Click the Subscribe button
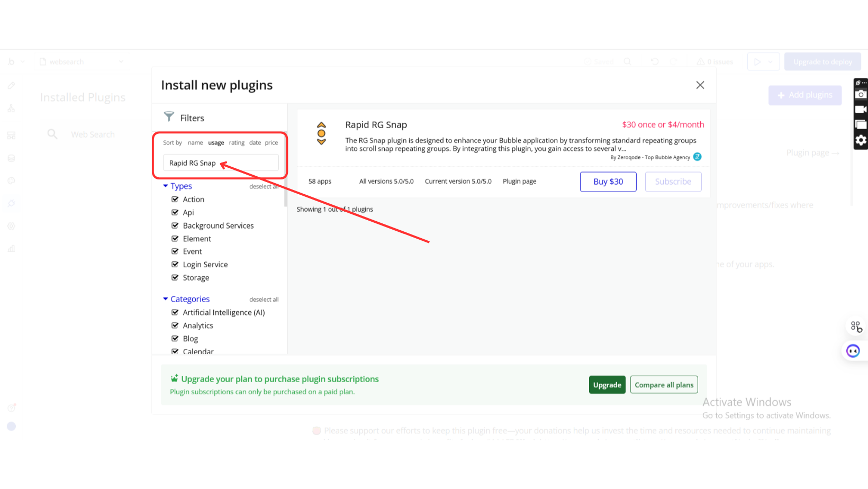The width and height of the screenshot is (868, 489). pos(673,182)
